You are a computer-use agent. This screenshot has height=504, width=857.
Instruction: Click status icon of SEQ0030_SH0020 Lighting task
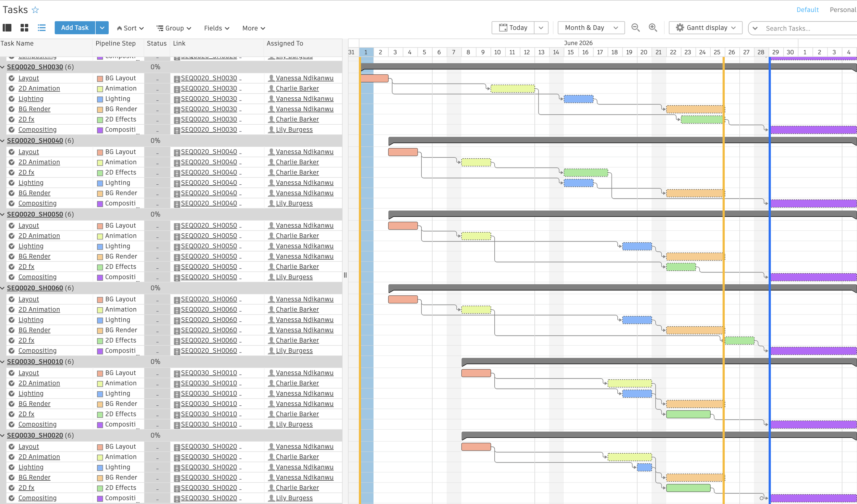click(x=12, y=467)
